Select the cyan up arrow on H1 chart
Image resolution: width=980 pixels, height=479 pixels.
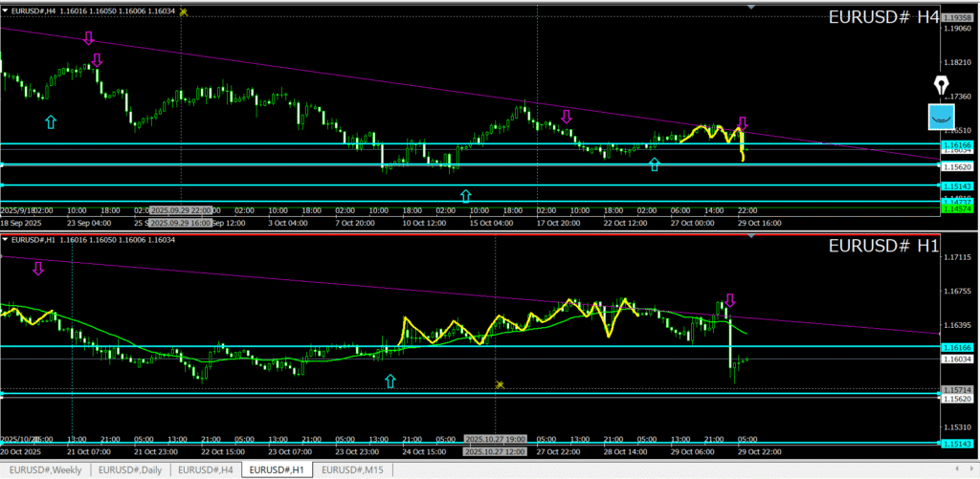390,381
